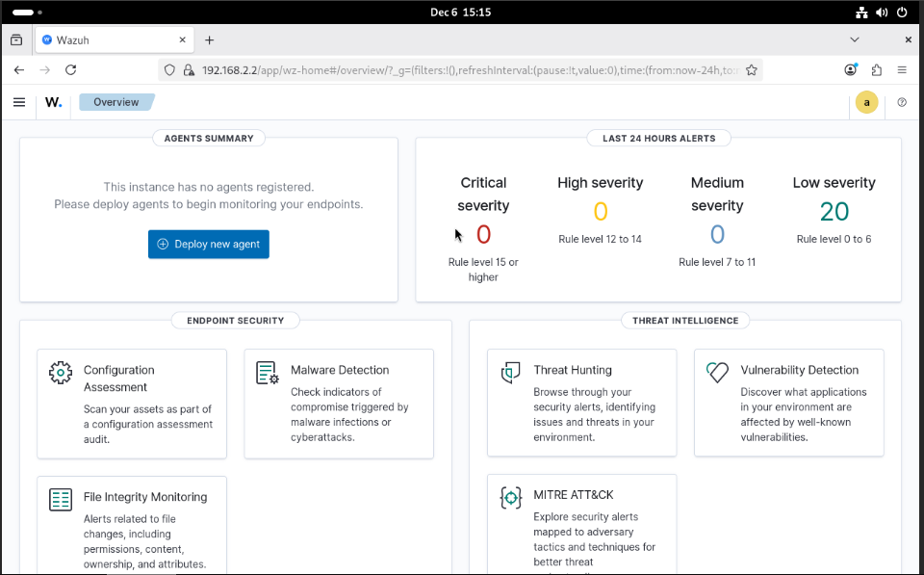Click the Vulnerability Detection heart icon

click(718, 373)
